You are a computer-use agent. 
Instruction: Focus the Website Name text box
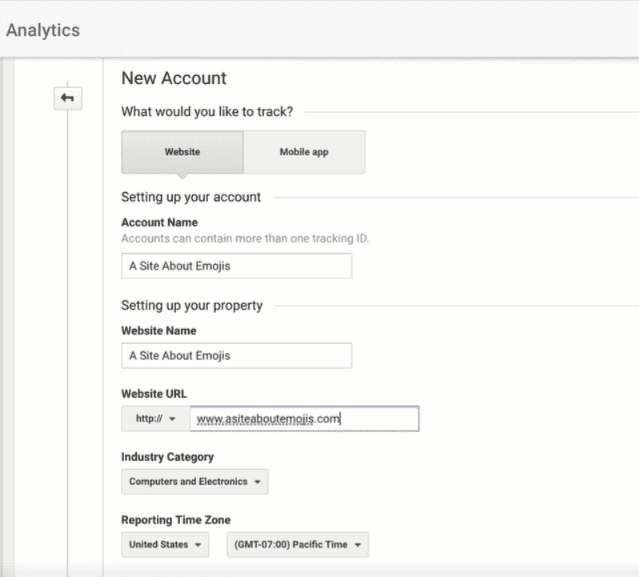(x=236, y=356)
